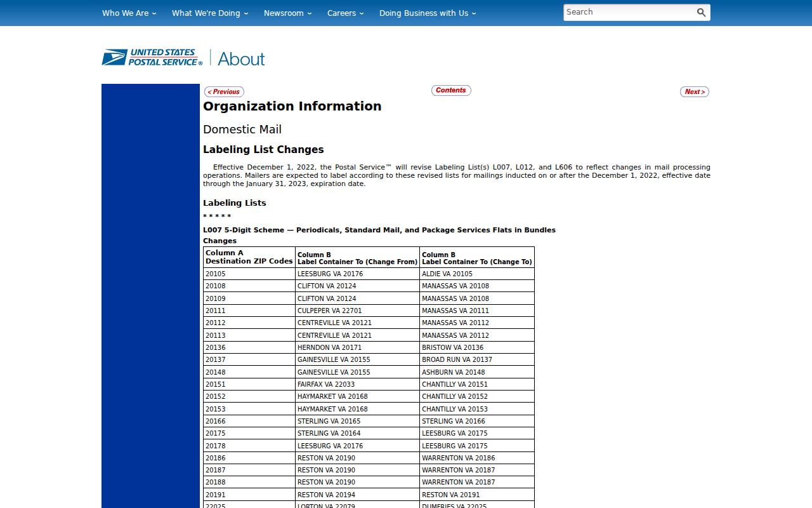This screenshot has width=812, height=508.
Task: Select the CULPEPER VA 22701 cell
Action: tap(357, 311)
